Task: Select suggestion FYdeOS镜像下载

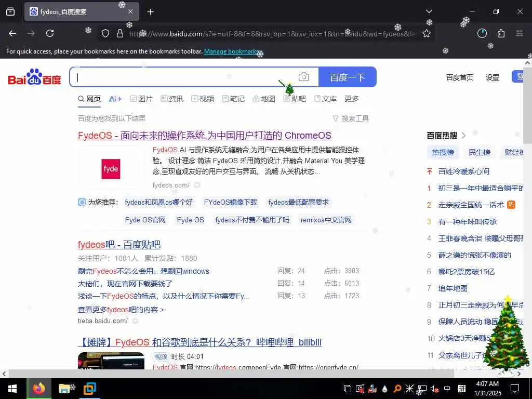Action: (x=230, y=202)
